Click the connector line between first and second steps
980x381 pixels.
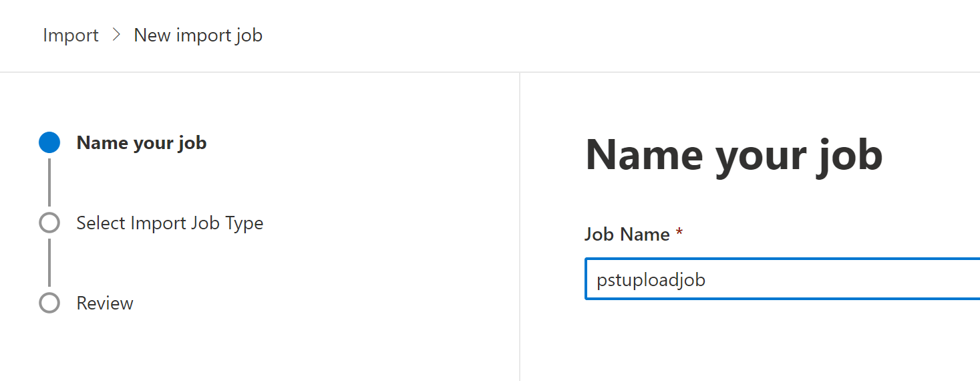(49, 182)
